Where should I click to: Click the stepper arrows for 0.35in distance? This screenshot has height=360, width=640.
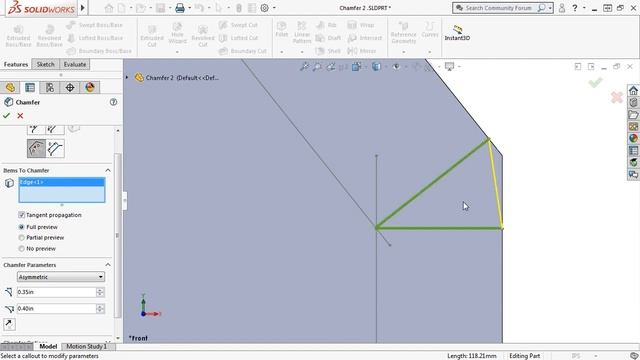[100, 292]
